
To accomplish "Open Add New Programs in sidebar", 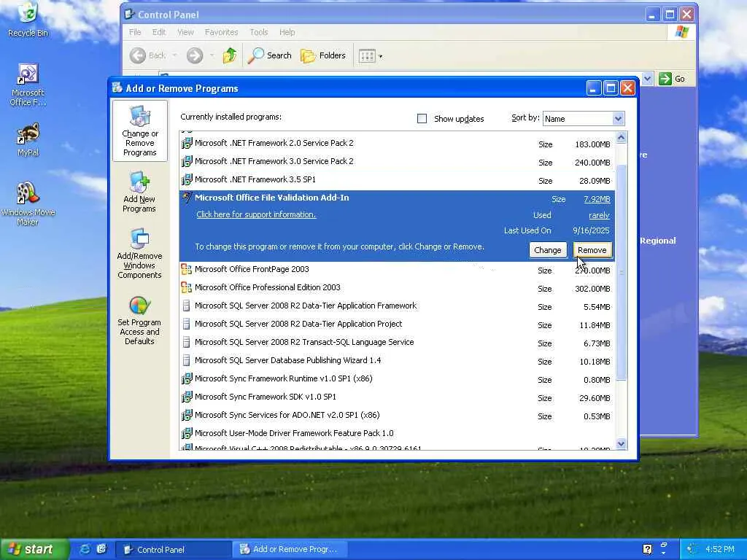I will (x=139, y=192).
